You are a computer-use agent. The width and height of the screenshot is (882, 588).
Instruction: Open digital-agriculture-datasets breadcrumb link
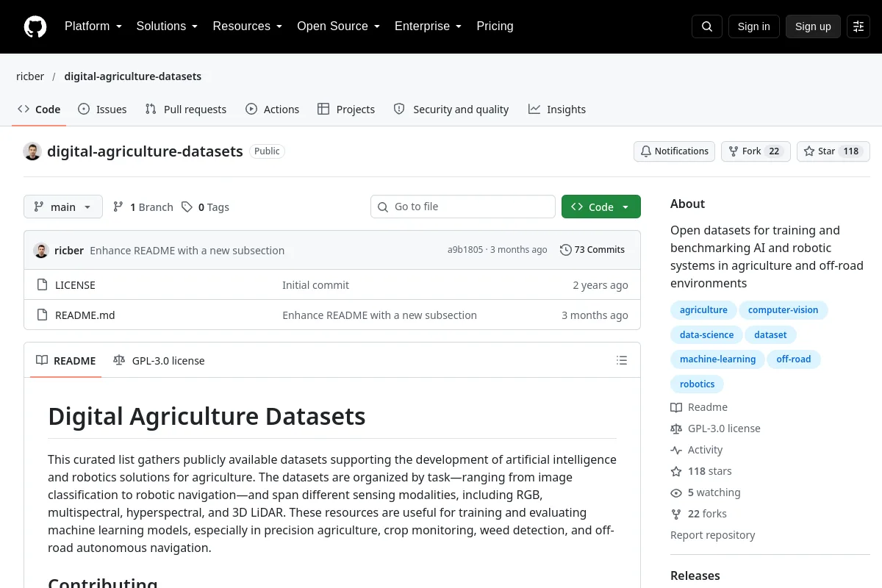[133, 76]
